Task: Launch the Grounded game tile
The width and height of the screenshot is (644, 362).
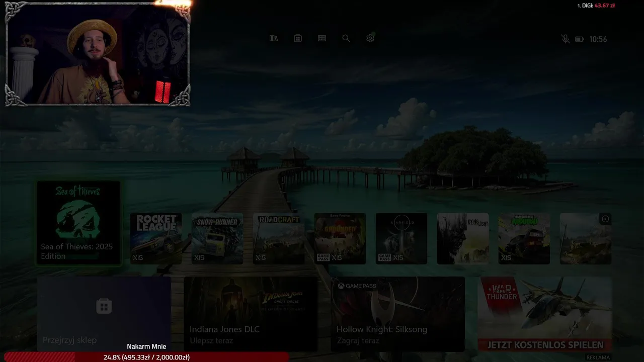Action: click(x=340, y=238)
